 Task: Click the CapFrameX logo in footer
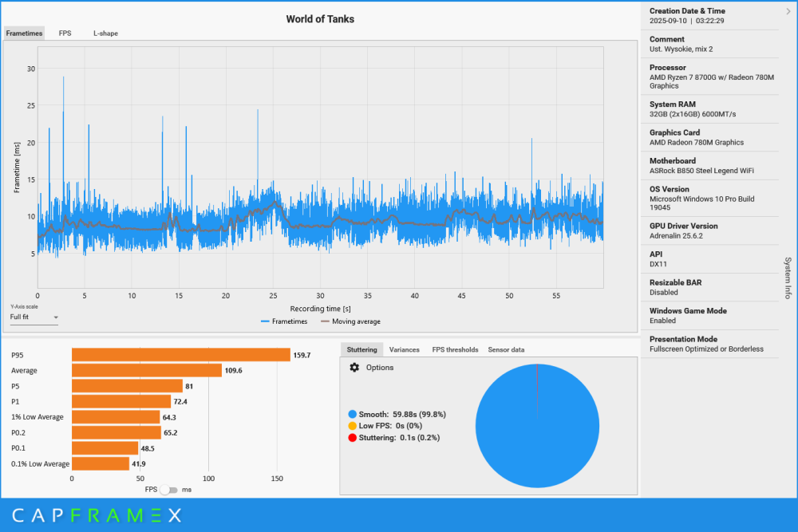pyautogui.click(x=97, y=516)
